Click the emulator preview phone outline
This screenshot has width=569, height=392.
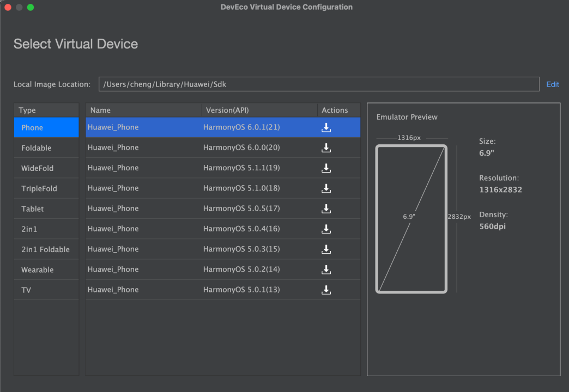(x=411, y=219)
